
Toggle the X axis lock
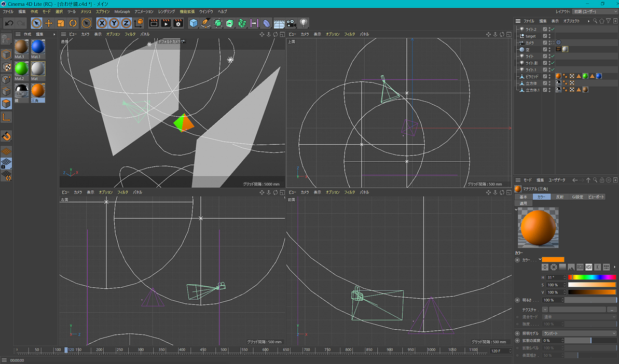click(x=102, y=23)
